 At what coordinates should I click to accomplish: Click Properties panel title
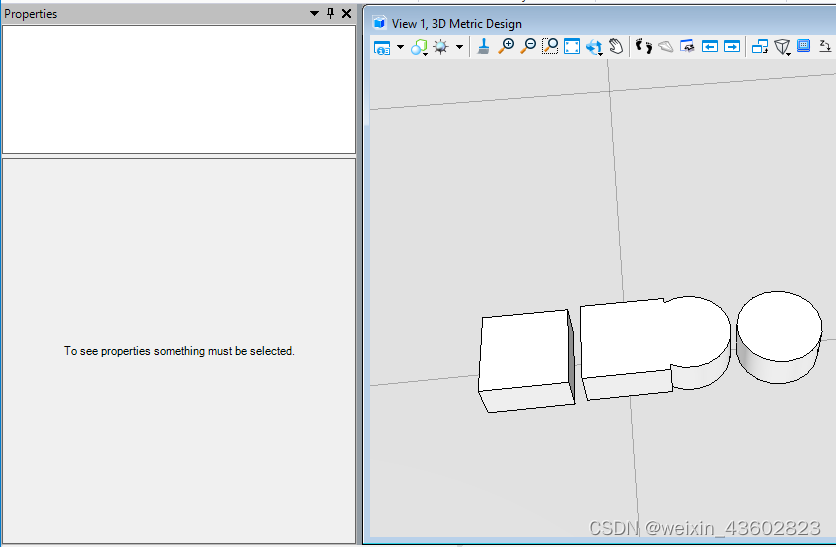click(30, 14)
